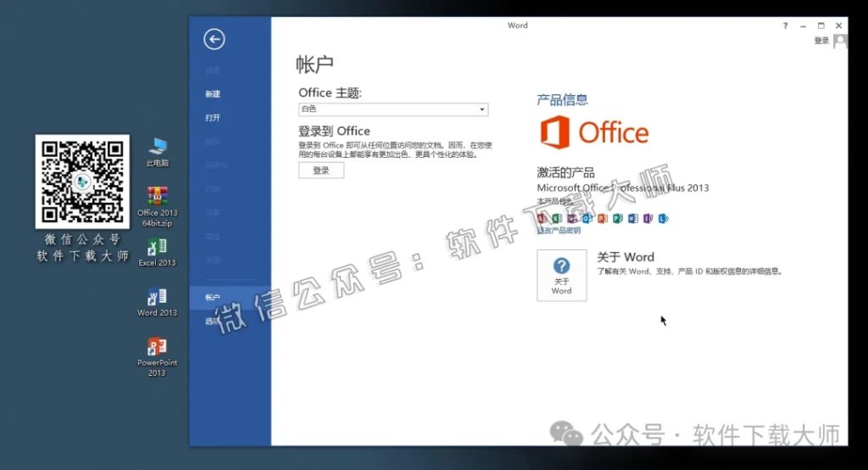Go back using the Backstage arrow
Screen dimensions: 868x470
[214, 39]
